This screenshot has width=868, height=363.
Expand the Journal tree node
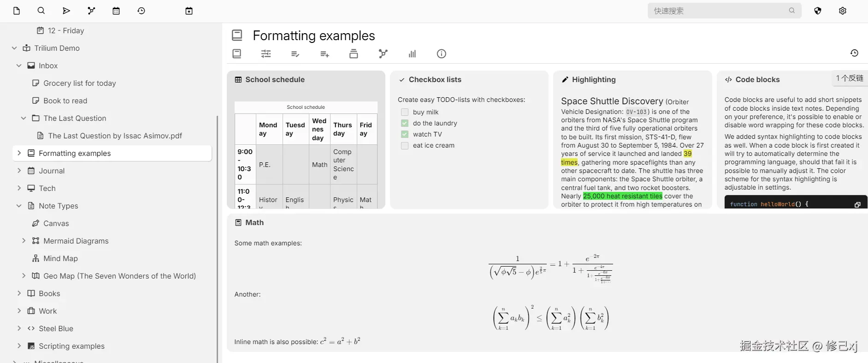19,171
